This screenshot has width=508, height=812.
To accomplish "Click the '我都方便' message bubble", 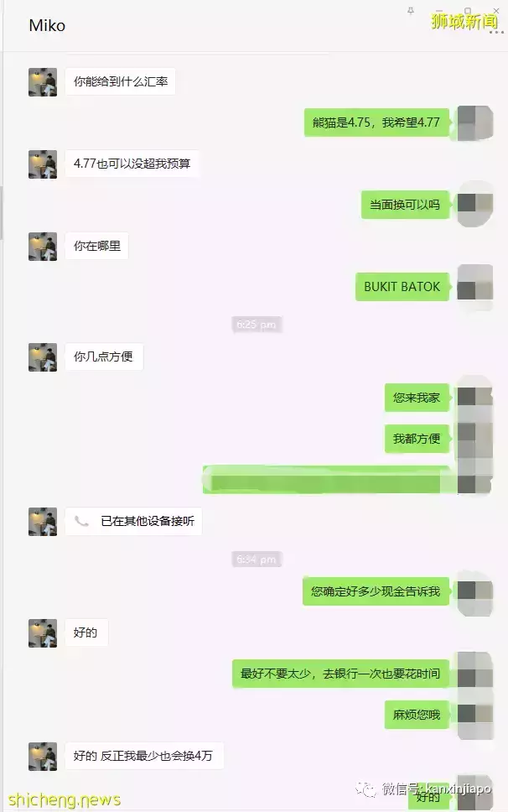I will [417, 440].
